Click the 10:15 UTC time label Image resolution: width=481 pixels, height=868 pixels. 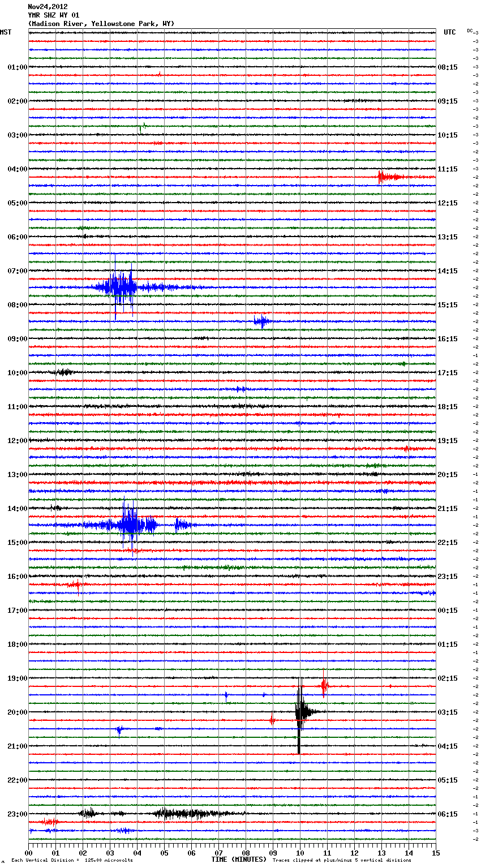coord(448,135)
